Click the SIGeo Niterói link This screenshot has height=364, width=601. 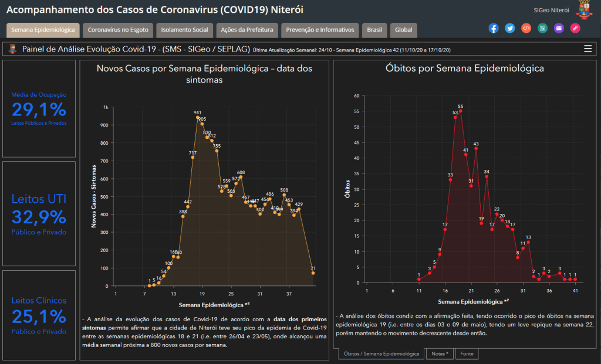(x=551, y=11)
